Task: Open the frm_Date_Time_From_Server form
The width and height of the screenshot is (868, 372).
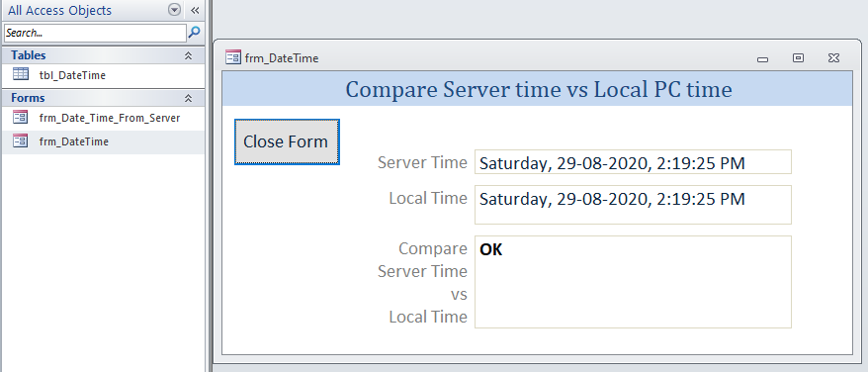Action: tap(110, 118)
